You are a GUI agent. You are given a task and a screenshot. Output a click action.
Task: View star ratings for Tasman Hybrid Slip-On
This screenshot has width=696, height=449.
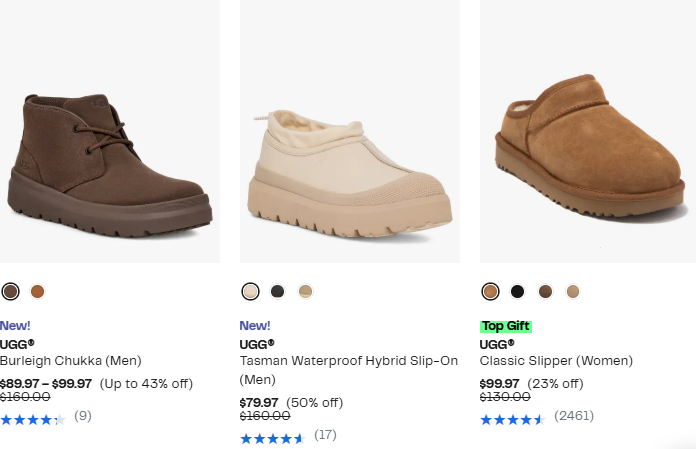click(x=272, y=438)
